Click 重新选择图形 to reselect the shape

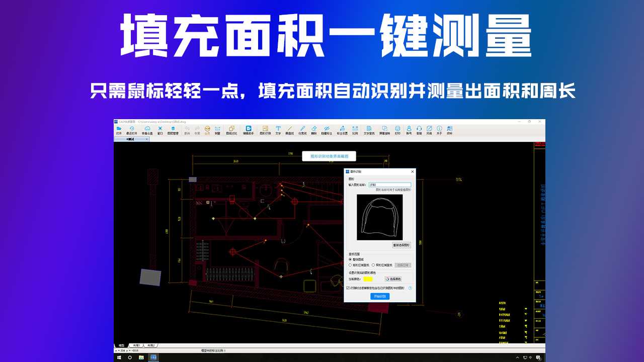(401, 245)
